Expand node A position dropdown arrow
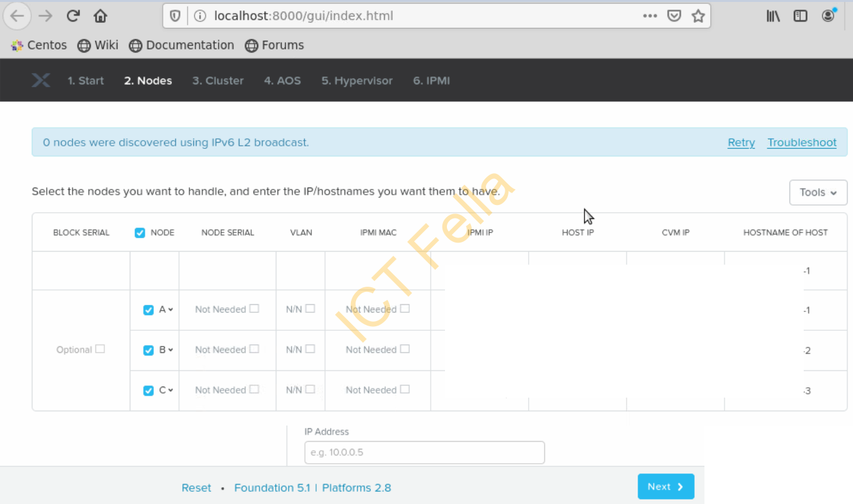Viewport: 853px width, 504px height. coord(171,310)
